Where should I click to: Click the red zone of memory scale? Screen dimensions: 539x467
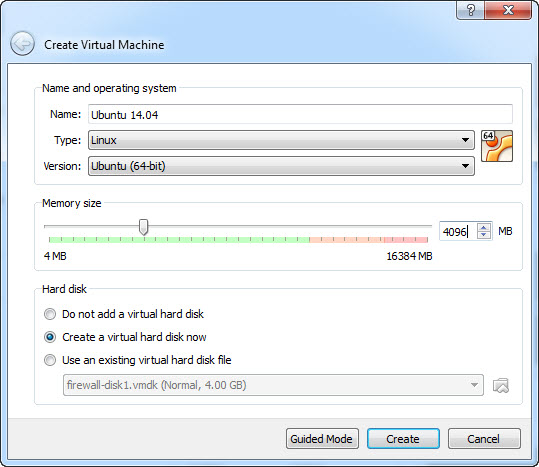pyautogui.click(x=406, y=240)
